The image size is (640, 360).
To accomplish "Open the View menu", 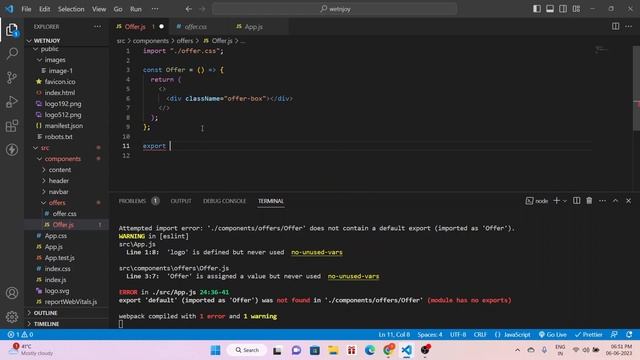I will (99, 9).
